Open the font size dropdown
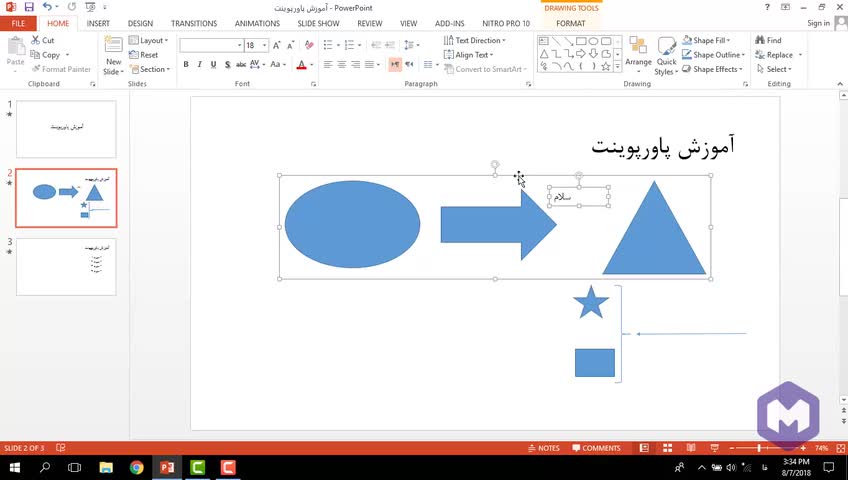The image size is (848, 480). point(264,45)
